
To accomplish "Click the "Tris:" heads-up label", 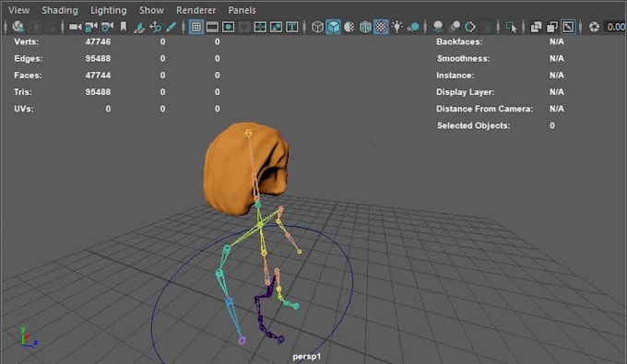I will pos(23,92).
